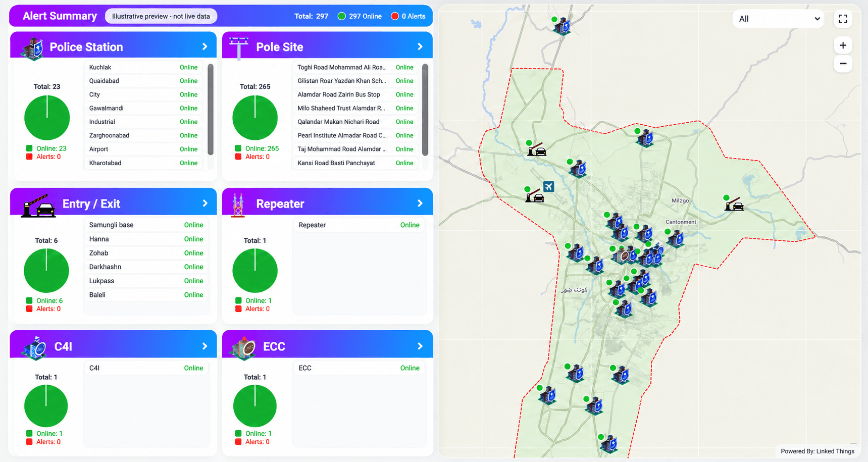Expand the Entry / Exit panel chevron
The height and width of the screenshot is (462, 868).
pyautogui.click(x=205, y=203)
